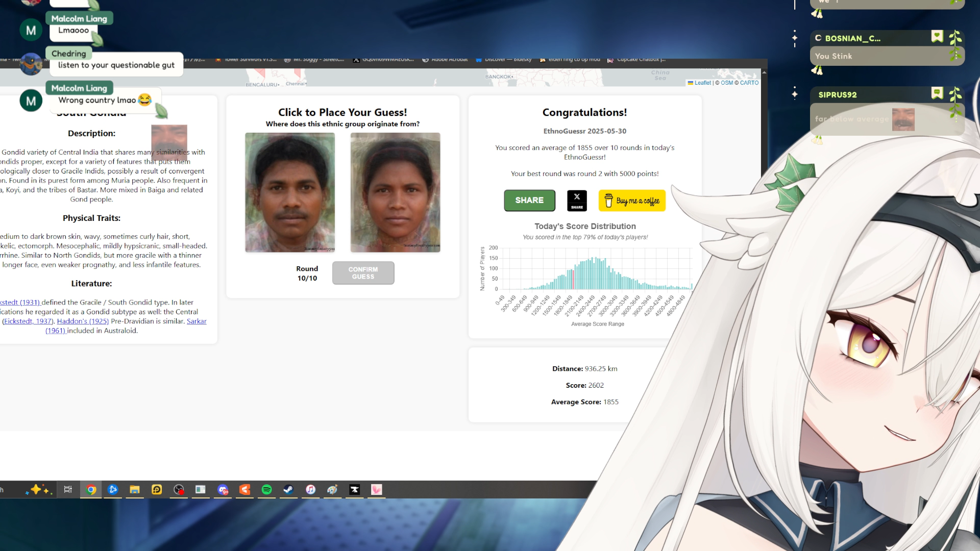Open Discord from the taskbar
980x551 pixels.
223,490
